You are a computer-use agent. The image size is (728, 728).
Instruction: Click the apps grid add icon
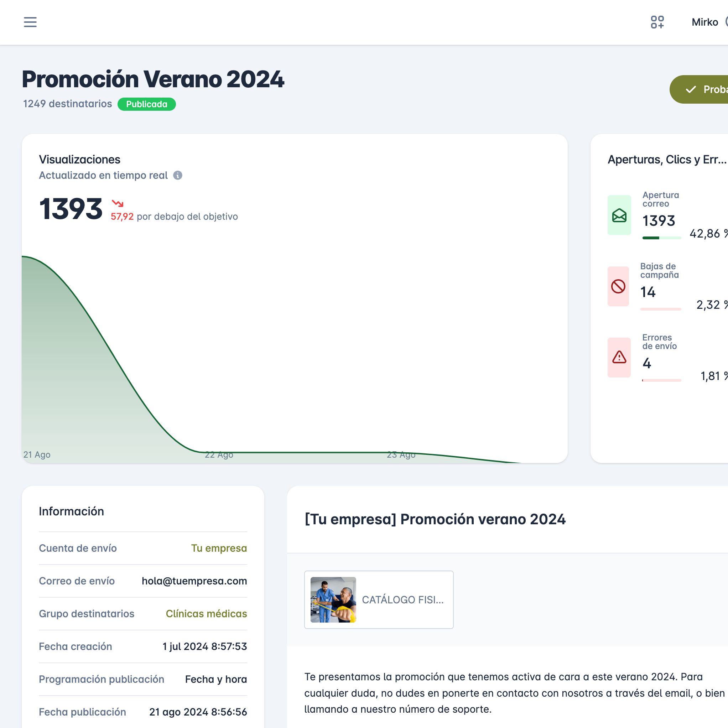tap(657, 22)
